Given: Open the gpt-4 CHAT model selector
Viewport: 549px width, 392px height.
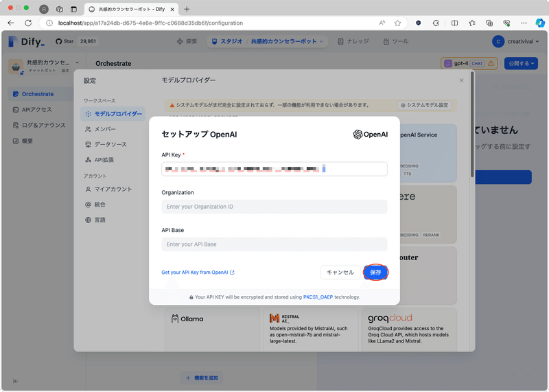Looking at the screenshot, I should click(469, 63).
